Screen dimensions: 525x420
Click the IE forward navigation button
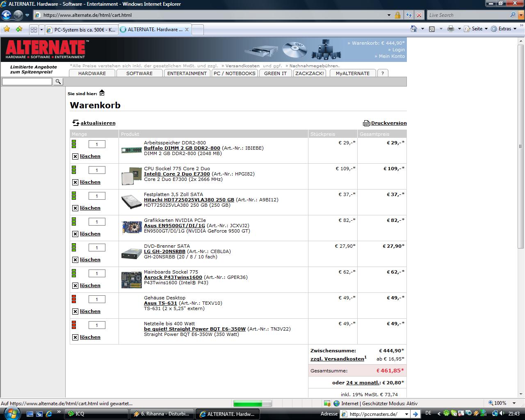click(x=18, y=15)
